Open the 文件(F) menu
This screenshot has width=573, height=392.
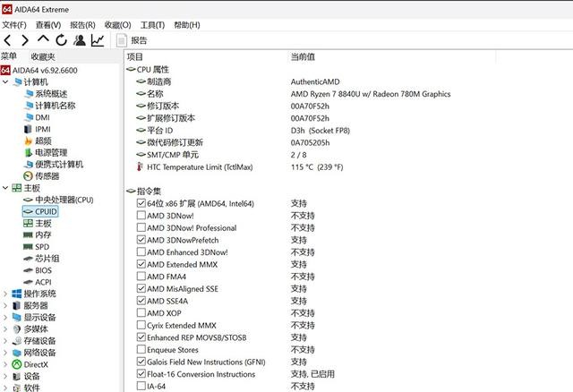click(x=14, y=25)
